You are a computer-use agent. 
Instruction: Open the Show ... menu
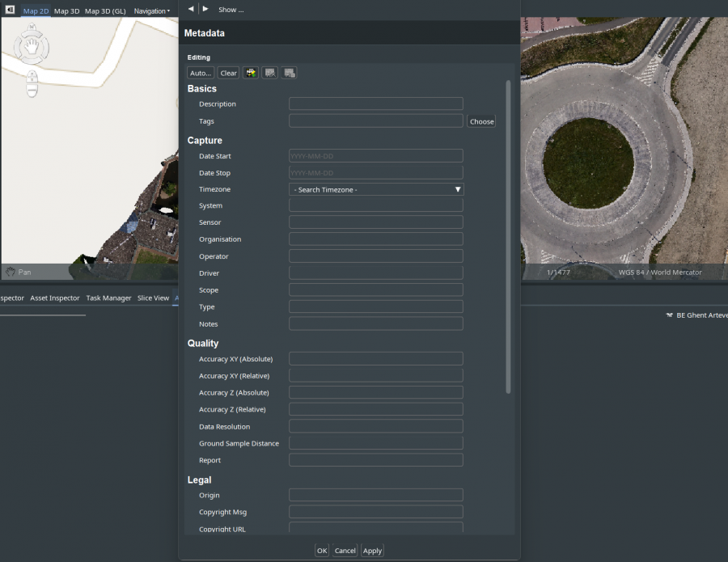pos(231,9)
